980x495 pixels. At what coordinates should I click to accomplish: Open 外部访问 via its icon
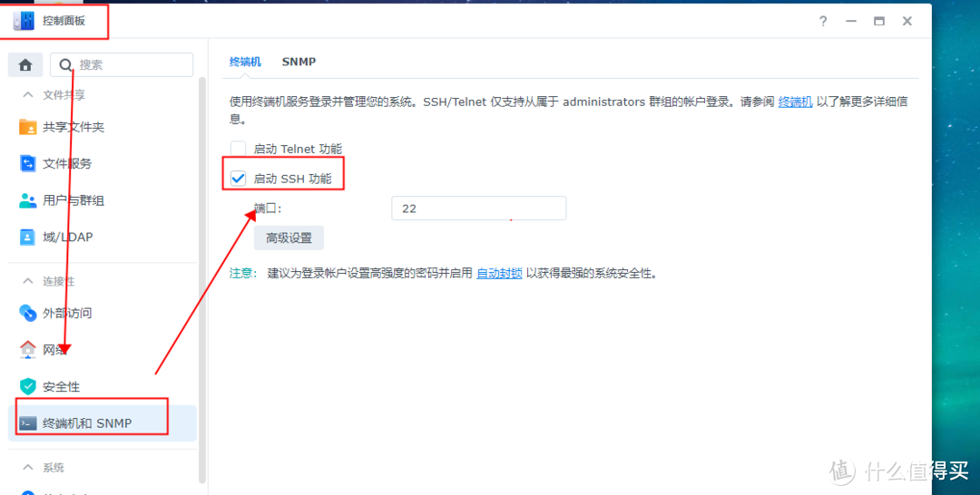click(28, 313)
